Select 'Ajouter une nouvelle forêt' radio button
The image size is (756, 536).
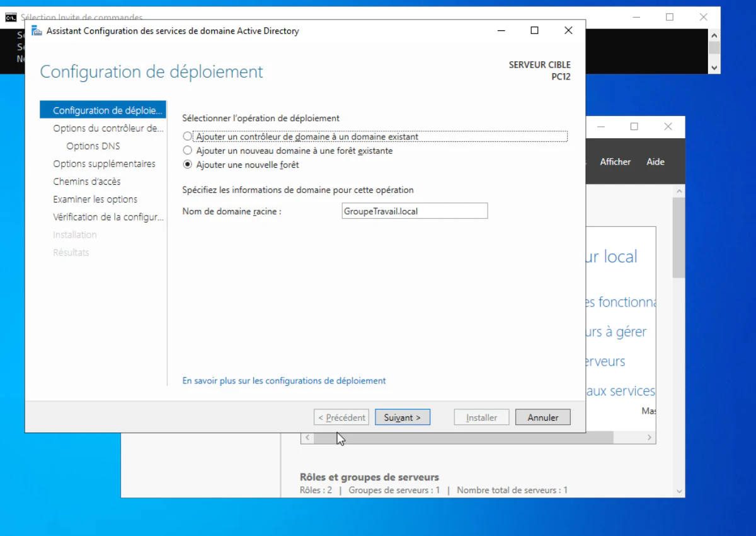tap(186, 165)
